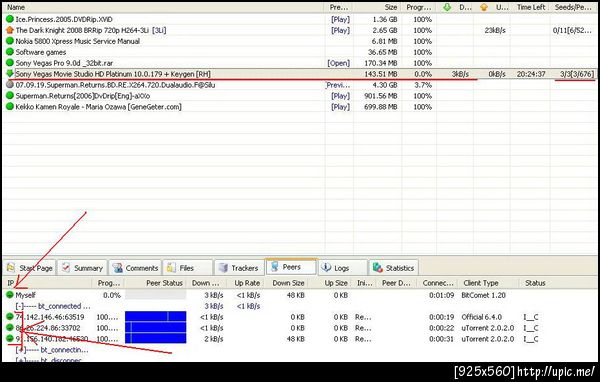Click the green download arrow column header icon

pos(447,7)
